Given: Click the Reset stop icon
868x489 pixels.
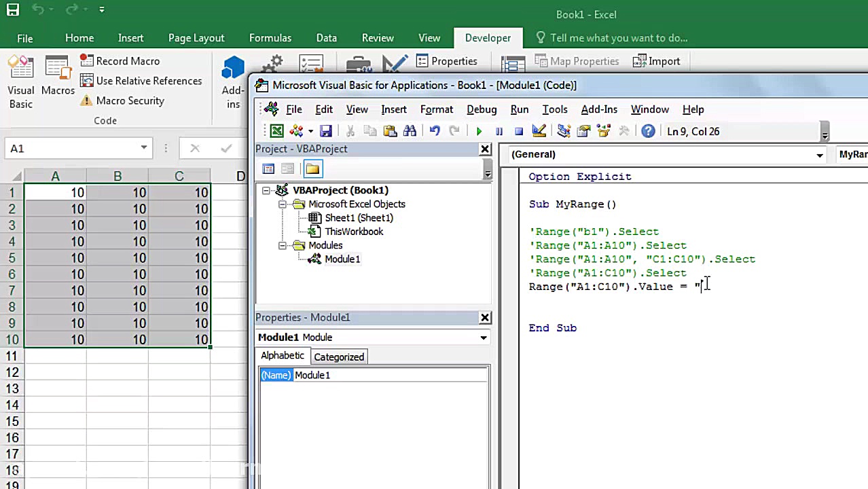Looking at the screenshot, I should pyautogui.click(x=519, y=131).
